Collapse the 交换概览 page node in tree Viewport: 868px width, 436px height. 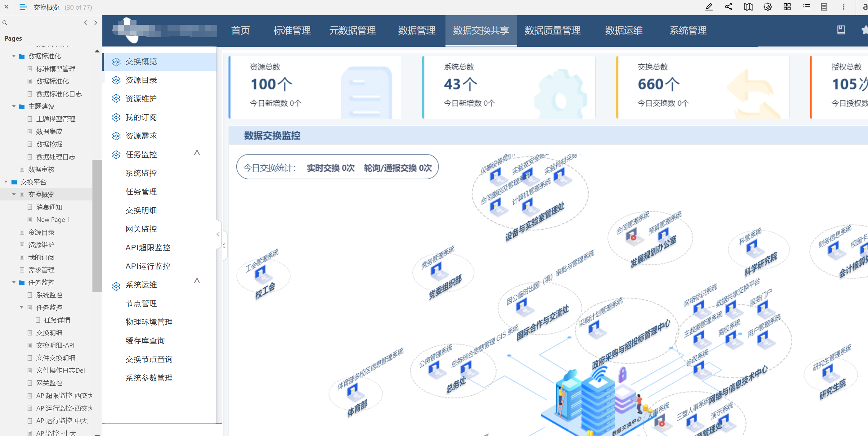click(14, 194)
